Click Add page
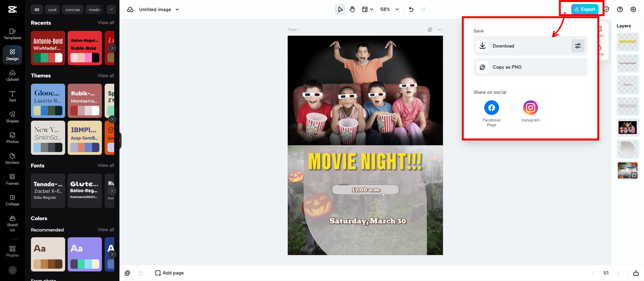 169,273
